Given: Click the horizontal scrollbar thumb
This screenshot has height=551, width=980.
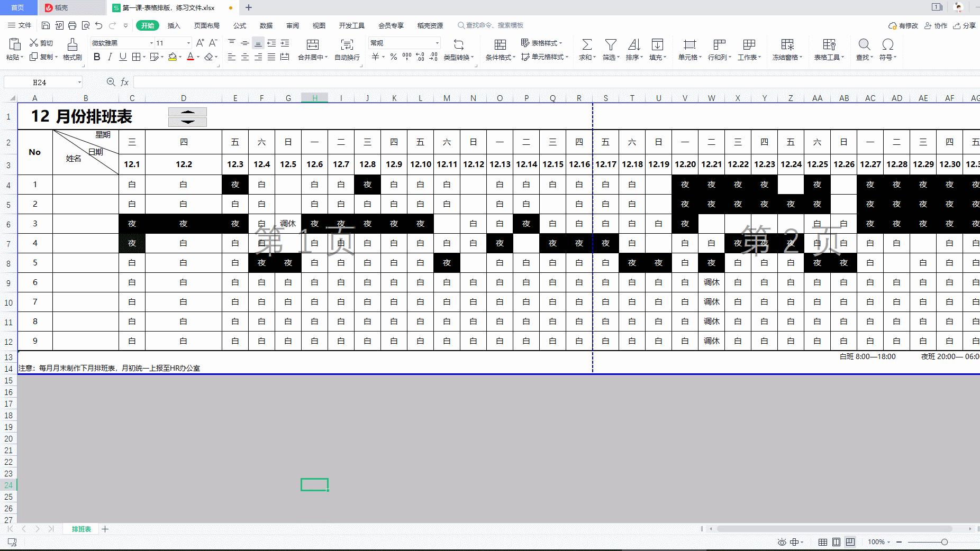Looking at the screenshot, I should coord(834,529).
